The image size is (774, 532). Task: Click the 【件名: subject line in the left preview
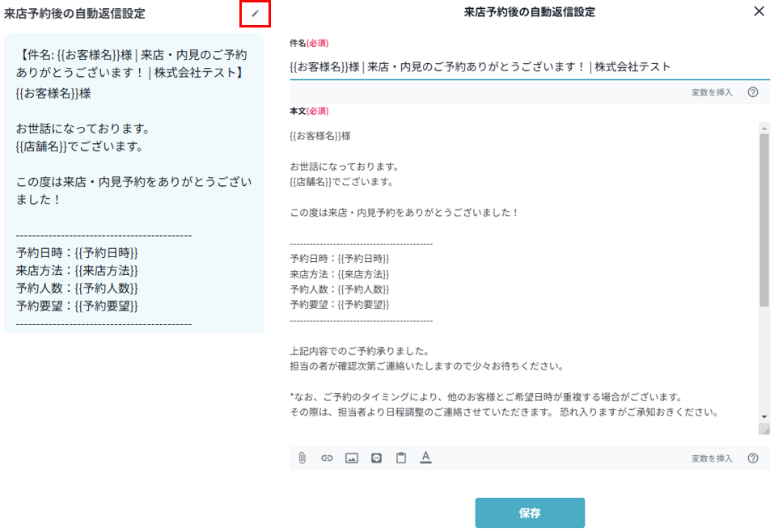[x=131, y=64]
